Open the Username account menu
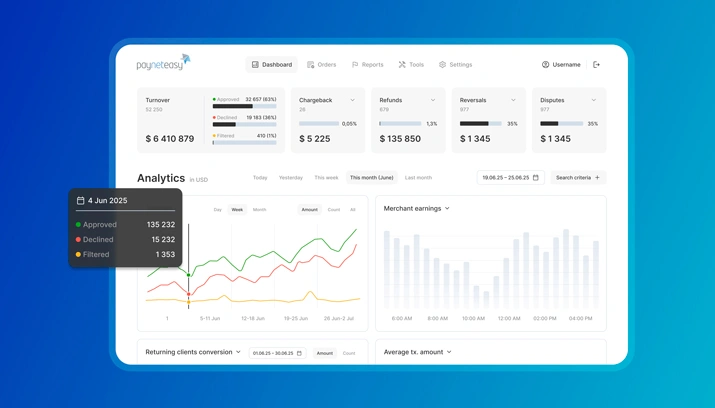Viewport: 715px width, 408px height. [x=561, y=65]
